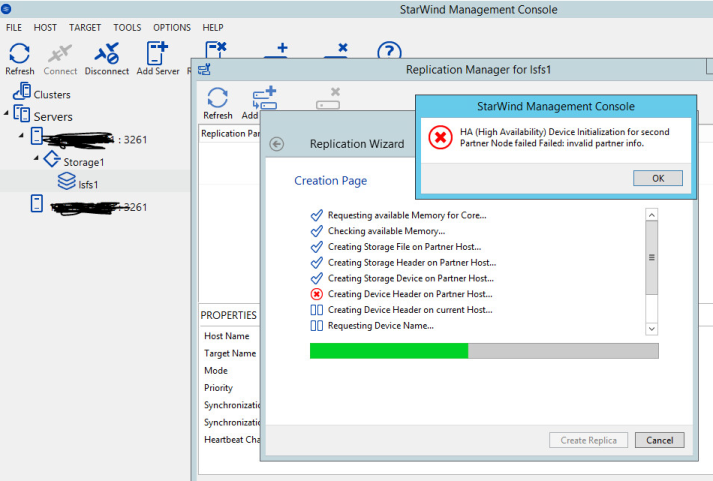Click the 'Creating Storage File on Partner Host...' step
The image size is (713, 481).
click(404, 247)
